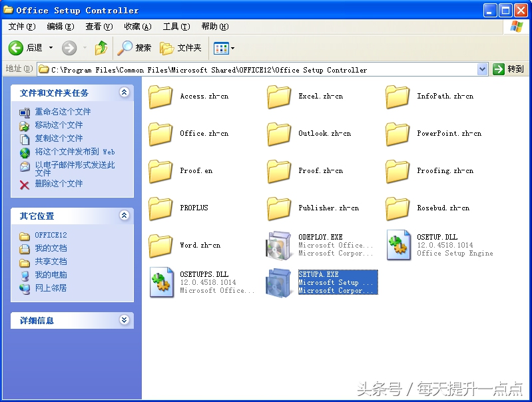This screenshot has width=532, height=402.
Task: Open the InfoPath.zh-cn folder icon
Action: click(x=398, y=97)
